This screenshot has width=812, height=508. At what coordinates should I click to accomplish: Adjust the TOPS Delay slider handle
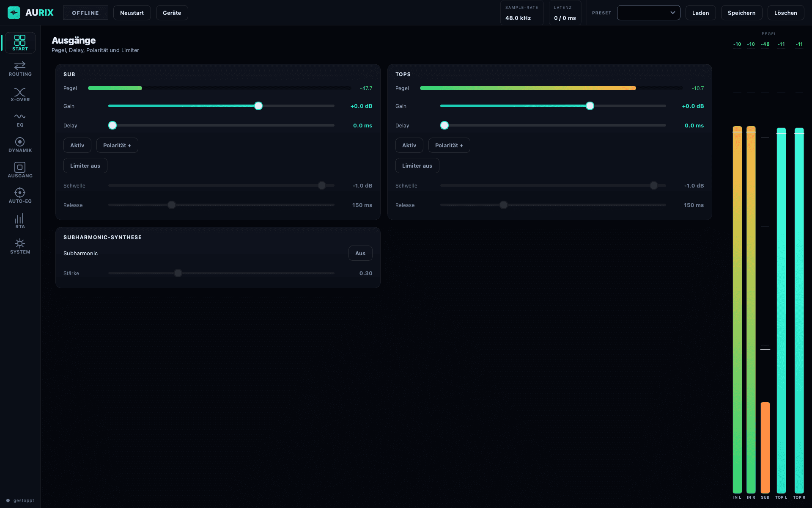[x=444, y=125]
